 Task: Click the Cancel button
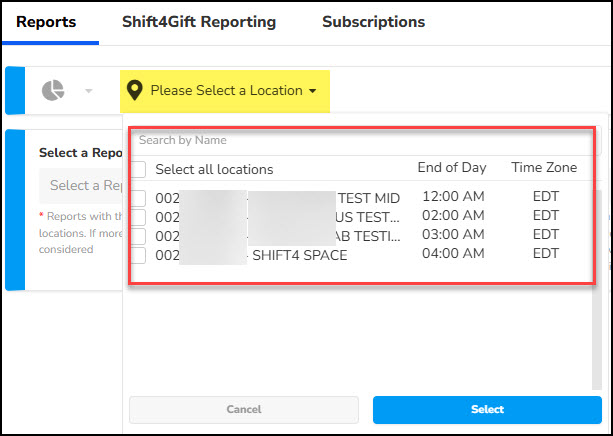[243, 410]
